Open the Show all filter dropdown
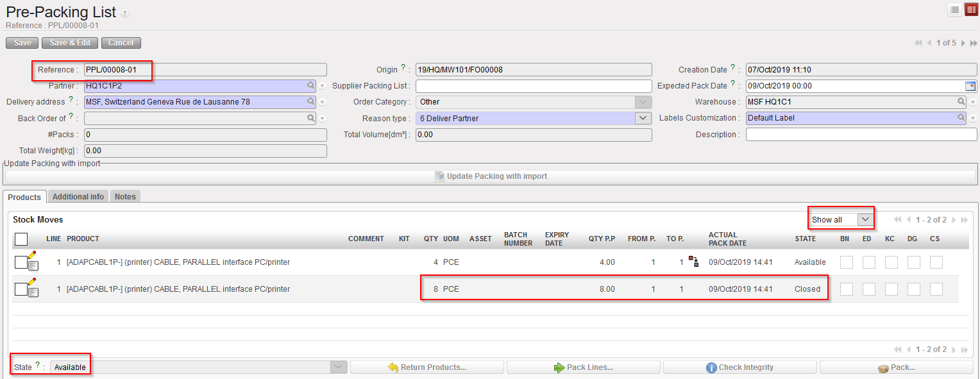Image resolution: width=980 pixels, height=379 pixels. coord(865,219)
